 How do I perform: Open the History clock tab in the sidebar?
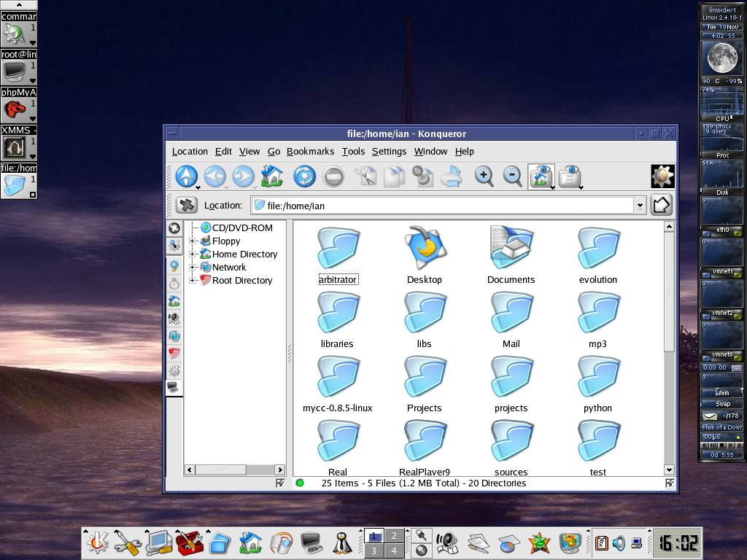click(x=174, y=284)
